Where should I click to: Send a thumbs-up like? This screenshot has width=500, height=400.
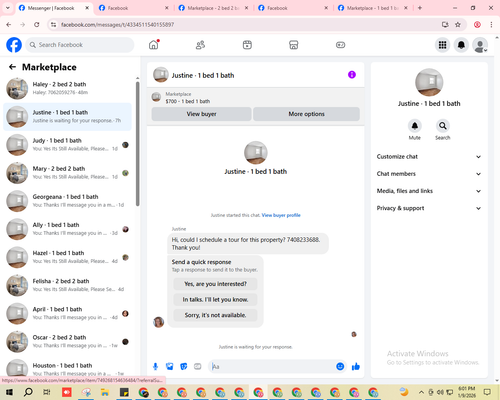coord(356,367)
